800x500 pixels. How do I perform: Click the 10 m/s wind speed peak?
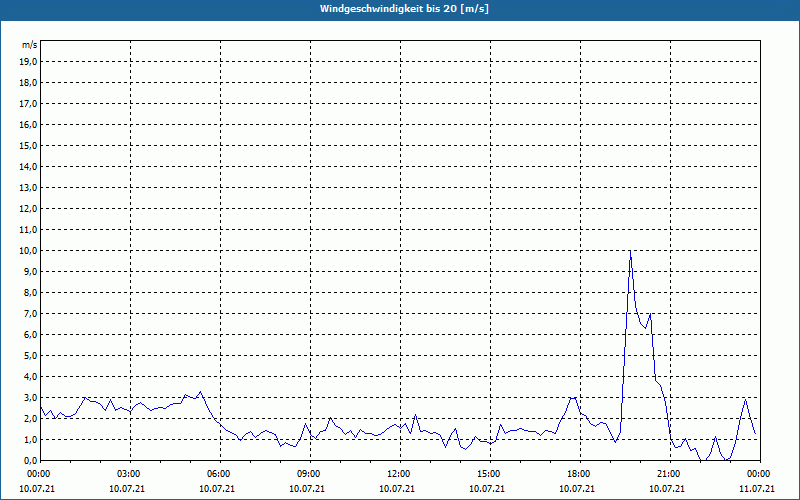[630, 251]
